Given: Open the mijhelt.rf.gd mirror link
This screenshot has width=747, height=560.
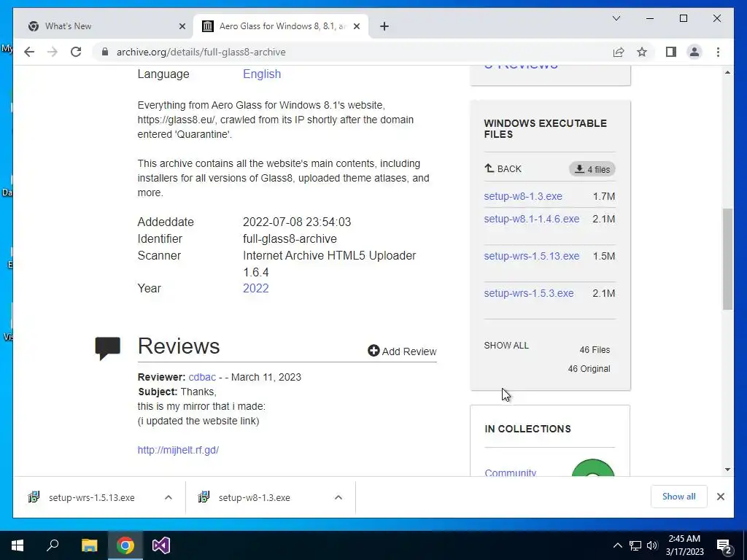Looking at the screenshot, I should tap(178, 450).
